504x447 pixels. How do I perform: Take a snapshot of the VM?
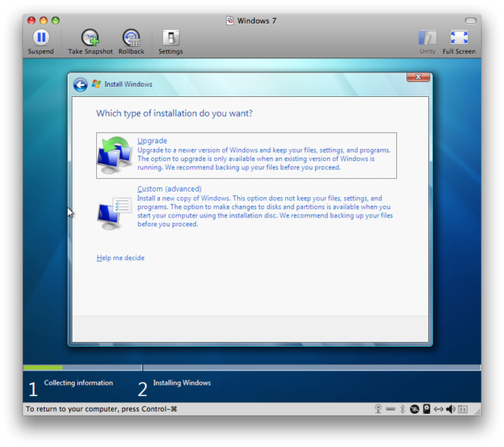(91, 42)
